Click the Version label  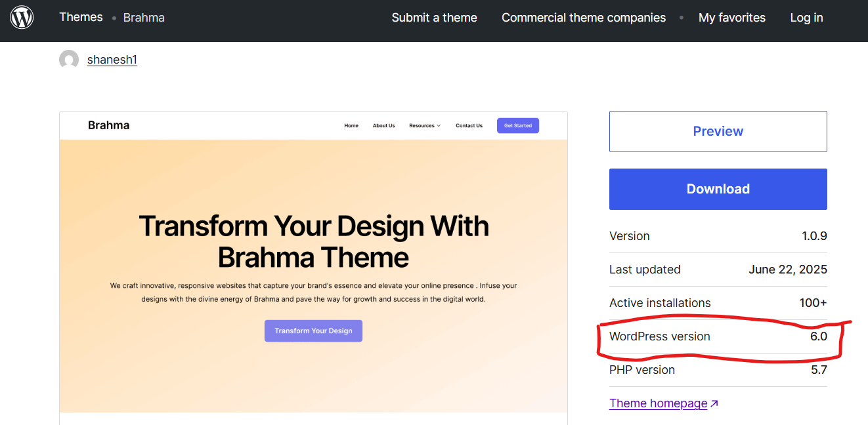coord(630,236)
